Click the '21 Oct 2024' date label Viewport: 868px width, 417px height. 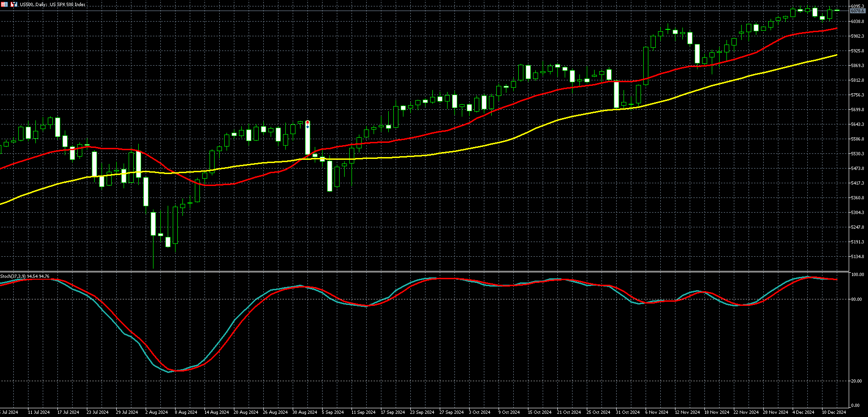(569, 412)
